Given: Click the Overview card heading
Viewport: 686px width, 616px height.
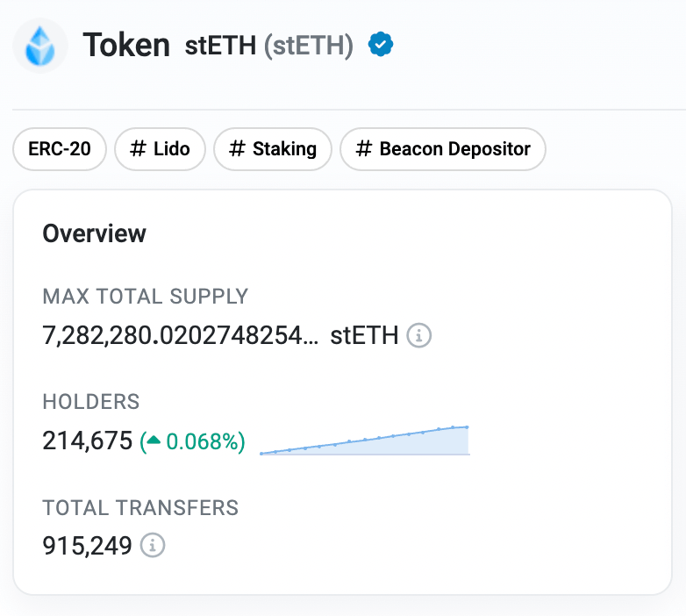Looking at the screenshot, I should coord(94,233).
